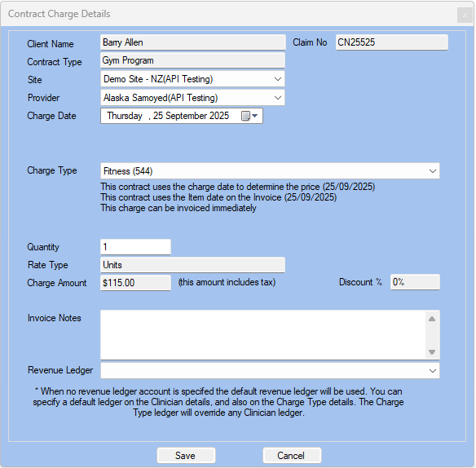The width and height of the screenshot is (476, 468).
Task: Click the Contract Charge Details title text
Action: (59, 14)
